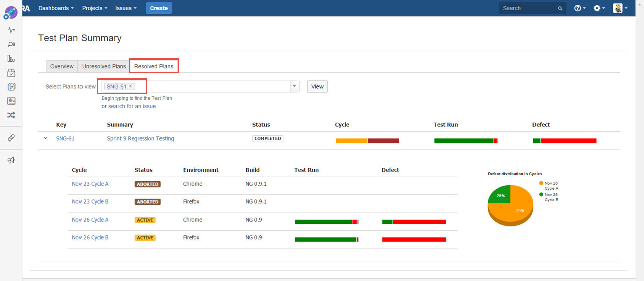
Task: Open the Issues menu
Action: pyautogui.click(x=126, y=8)
